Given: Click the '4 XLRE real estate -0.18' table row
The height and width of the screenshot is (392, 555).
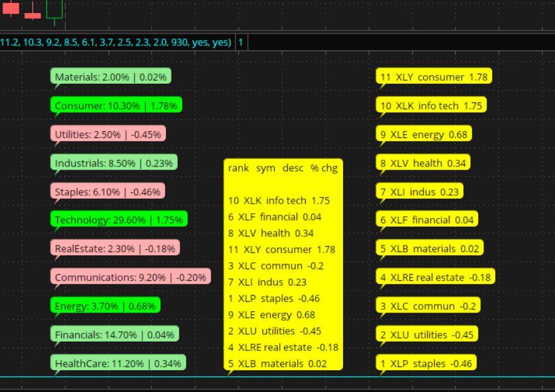Looking at the screenshot, I should tap(283, 347).
